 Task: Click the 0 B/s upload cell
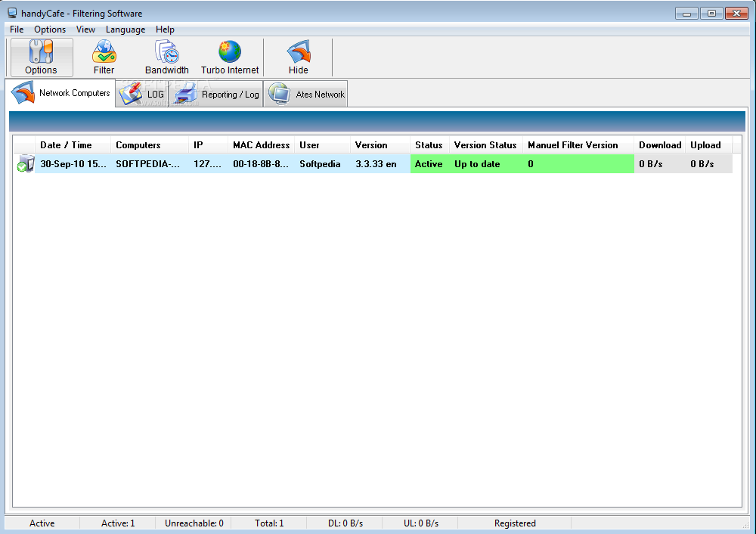709,164
